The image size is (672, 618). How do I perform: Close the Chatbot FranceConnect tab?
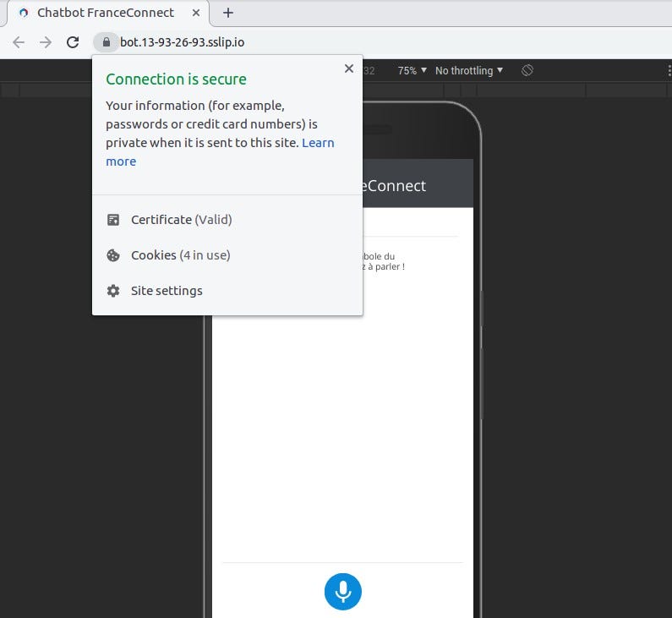pyautogui.click(x=196, y=13)
